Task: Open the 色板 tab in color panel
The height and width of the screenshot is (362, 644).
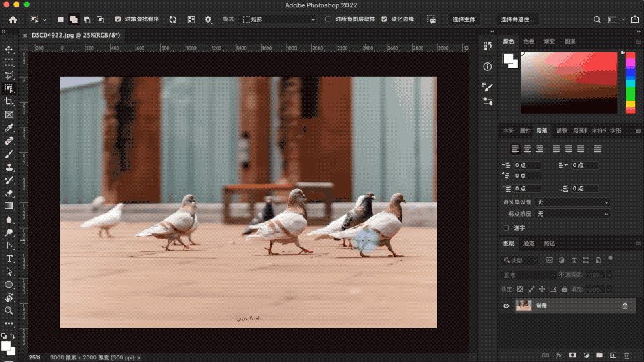Action: (529, 42)
